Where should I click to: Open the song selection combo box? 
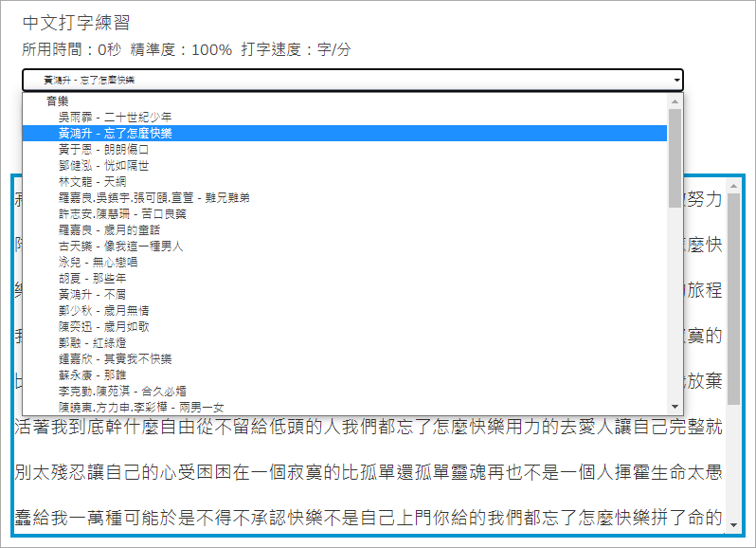(x=352, y=80)
